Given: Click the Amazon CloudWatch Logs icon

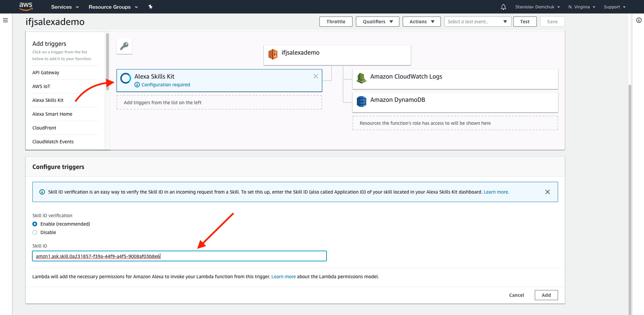Looking at the screenshot, I should [x=361, y=78].
